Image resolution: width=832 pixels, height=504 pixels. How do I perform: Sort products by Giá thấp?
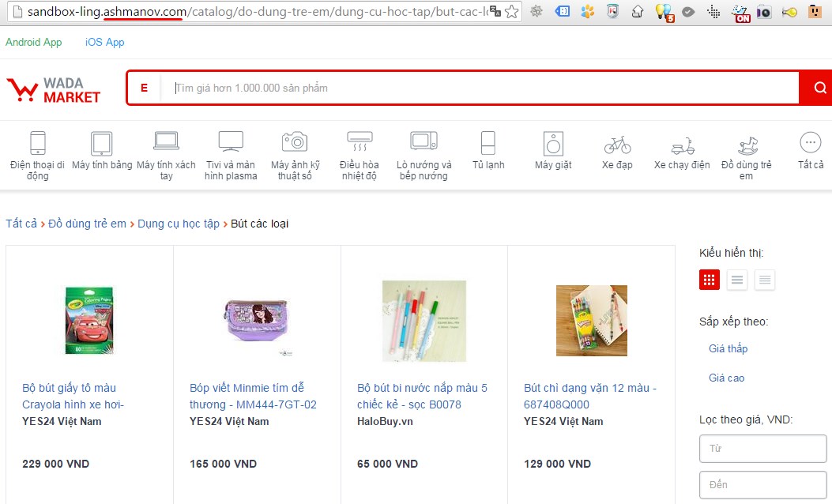[728, 348]
